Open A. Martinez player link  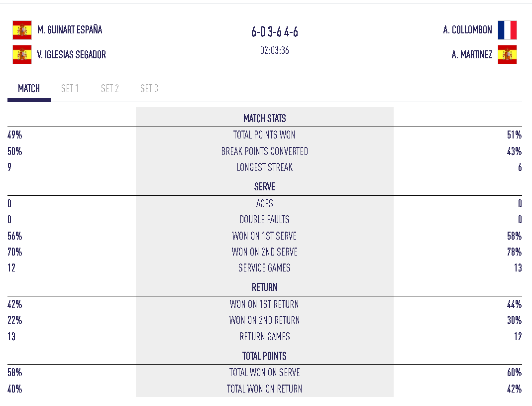472,55
